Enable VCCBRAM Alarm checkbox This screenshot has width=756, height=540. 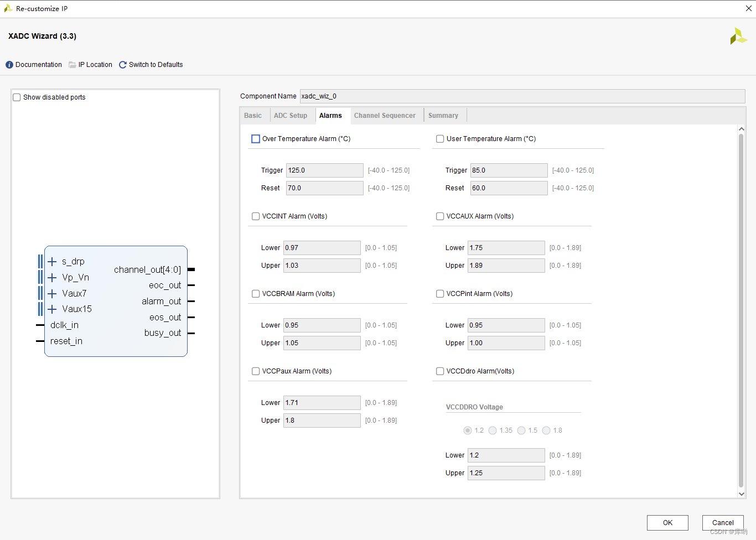tap(256, 294)
